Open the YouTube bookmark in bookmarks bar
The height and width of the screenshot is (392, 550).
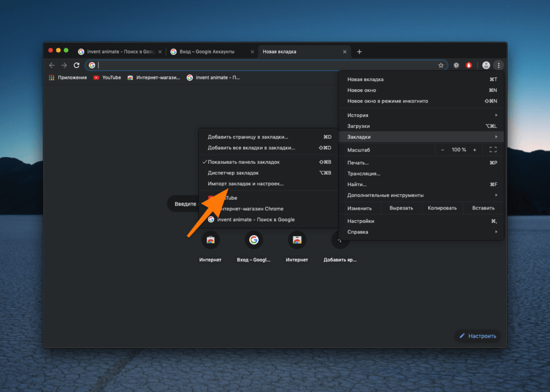[x=107, y=77]
